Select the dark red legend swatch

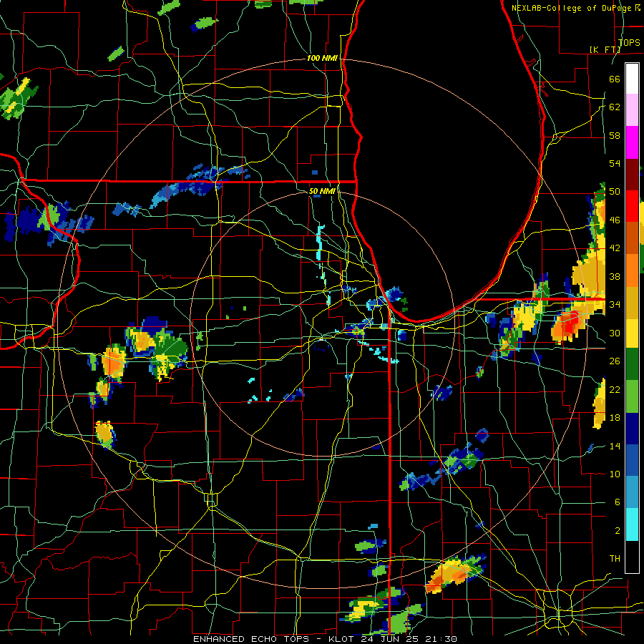point(632,174)
